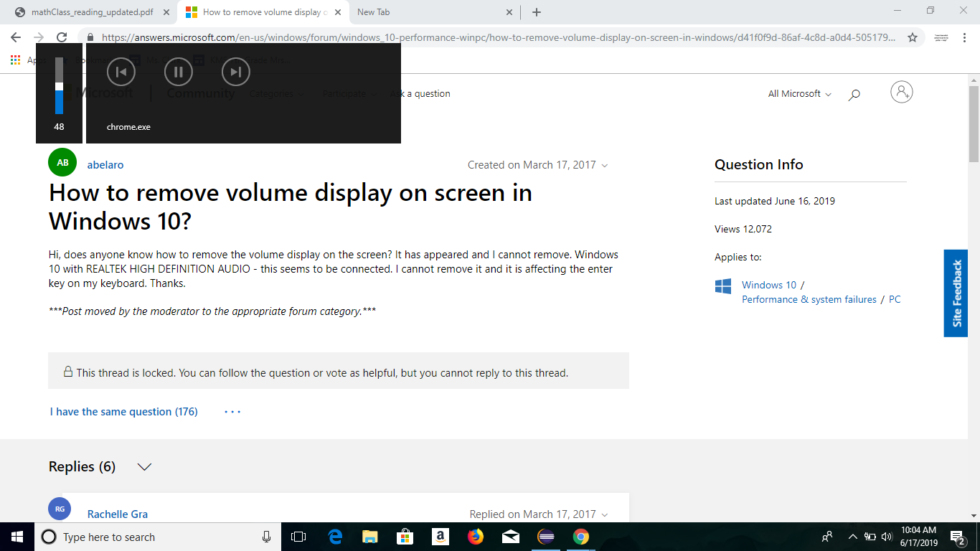This screenshot has height=551, width=980.
Task: Click previous track button in volume overlay
Action: click(x=121, y=72)
